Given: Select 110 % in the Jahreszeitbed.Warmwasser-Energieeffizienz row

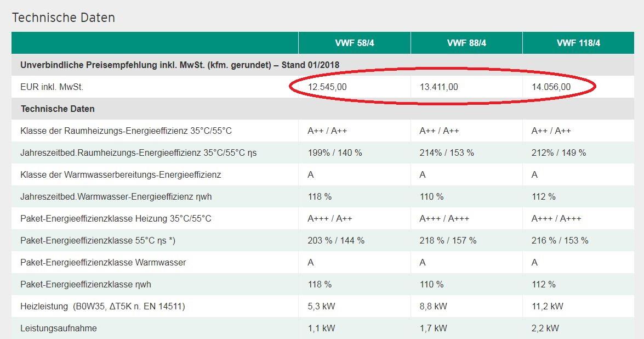Looking at the screenshot, I should (432, 197).
